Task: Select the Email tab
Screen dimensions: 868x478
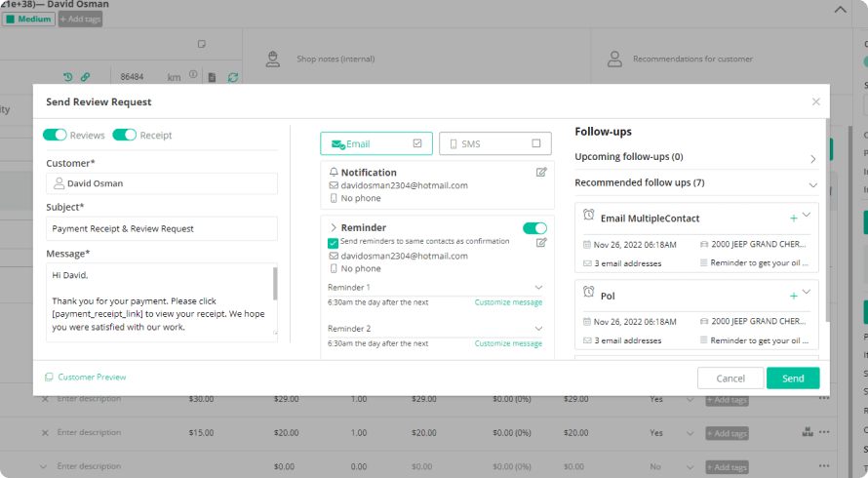Action: (x=376, y=144)
